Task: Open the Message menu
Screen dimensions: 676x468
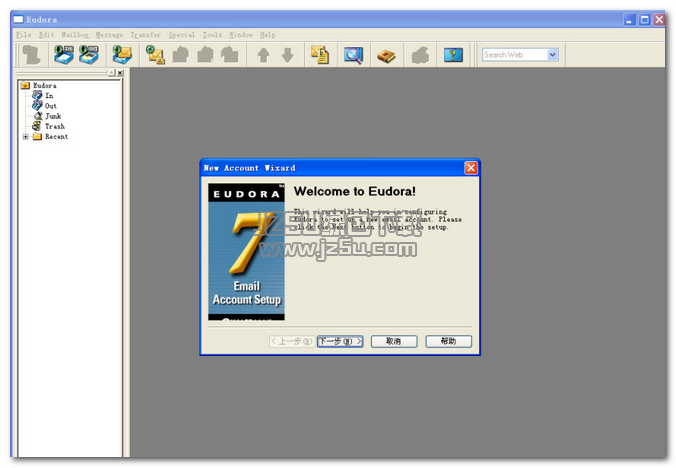Action: pyautogui.click(x=109, y=34)
